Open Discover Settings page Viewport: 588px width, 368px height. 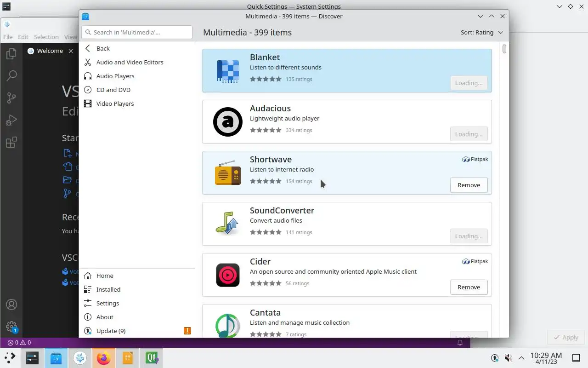(137, 303)
